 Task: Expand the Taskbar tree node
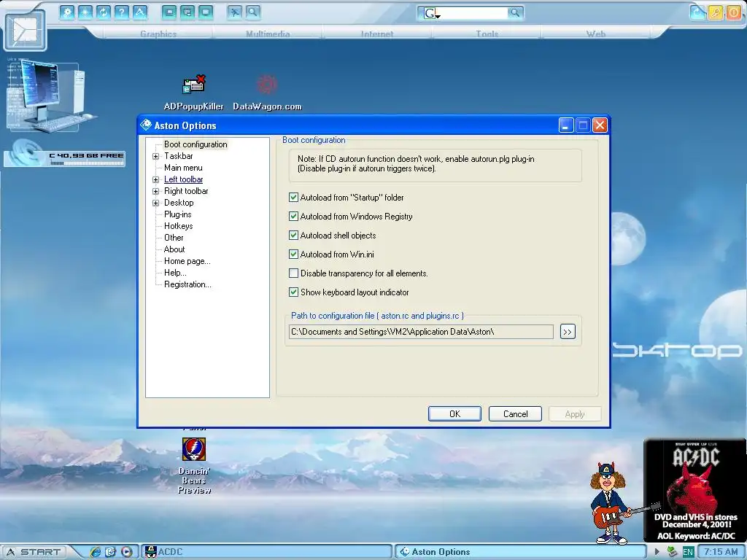point(156,156)
